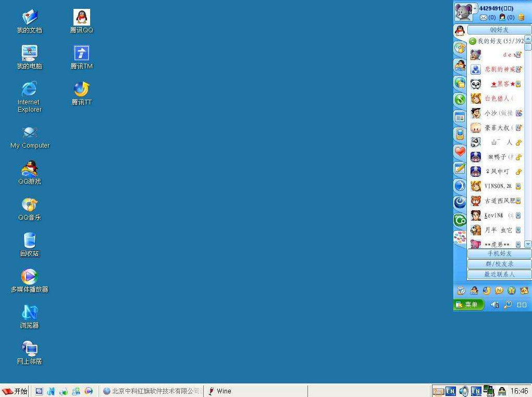
Task: Select the 网上邻居 desktop icon
Action: (30, 353)
